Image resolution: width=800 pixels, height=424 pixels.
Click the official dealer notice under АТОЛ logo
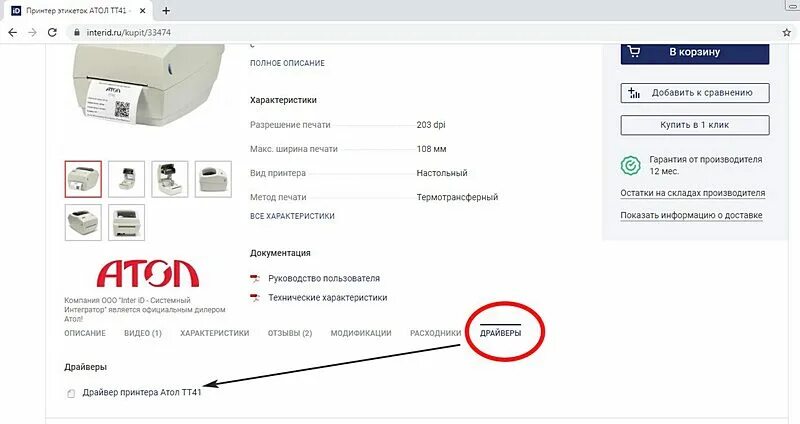(145, 310)
